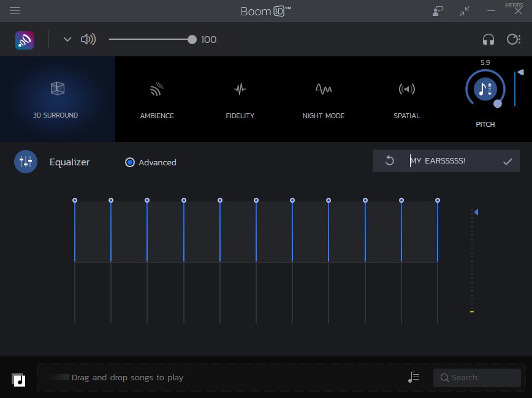Reset the equalizer preset
Screen dimensions: 532x398
[390, 161]
